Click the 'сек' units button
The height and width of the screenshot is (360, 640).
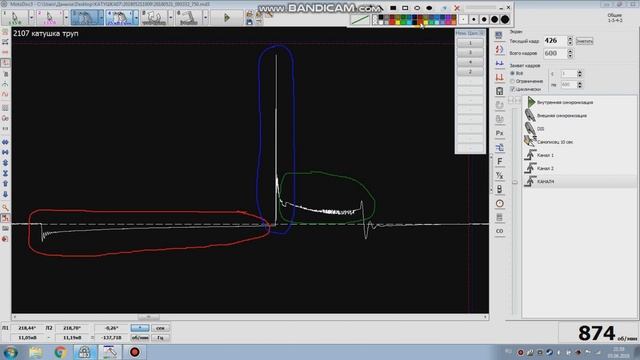(x=160, y=328)
